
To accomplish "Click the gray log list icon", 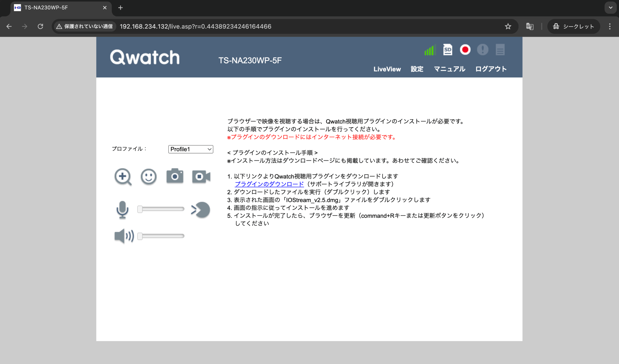I will point(500,50).
